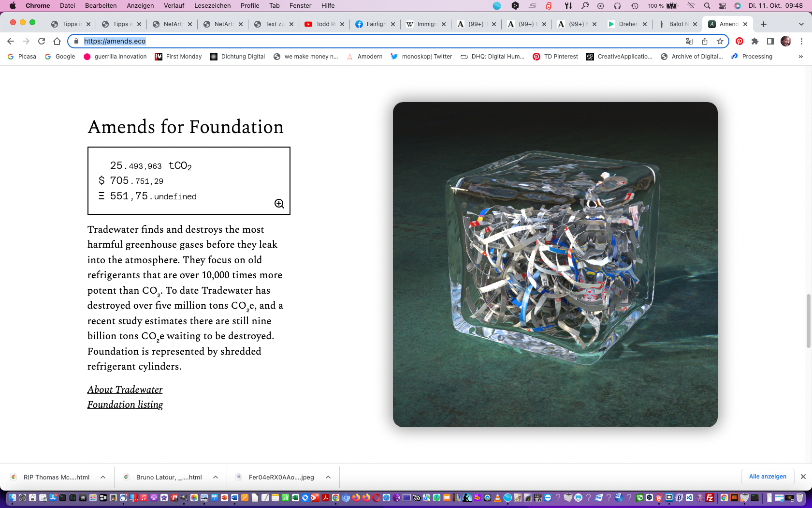This screenshot has height=508, width=812.
Task: Open macOS Control Center toggles
Action: coord(723,6)
